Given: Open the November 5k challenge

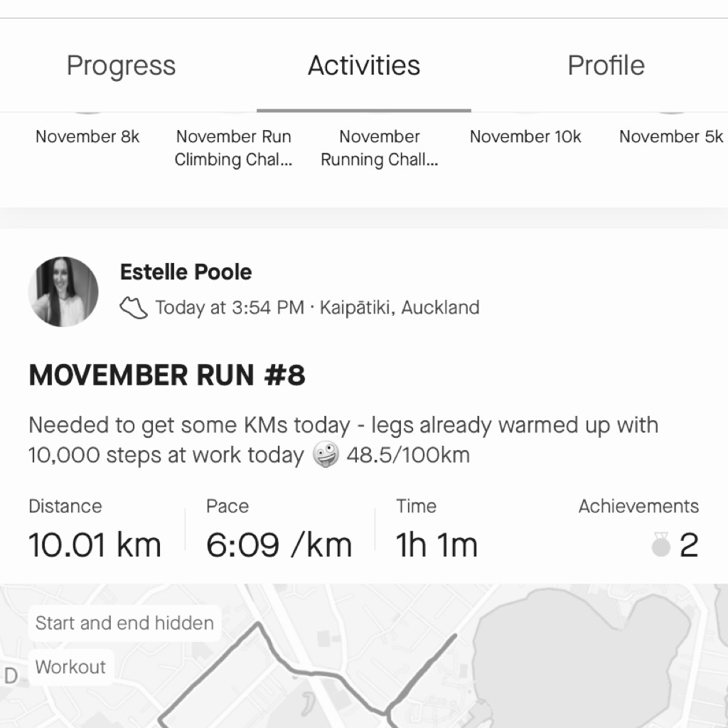Looking at the screenshot, I should [x=671, y=136].
